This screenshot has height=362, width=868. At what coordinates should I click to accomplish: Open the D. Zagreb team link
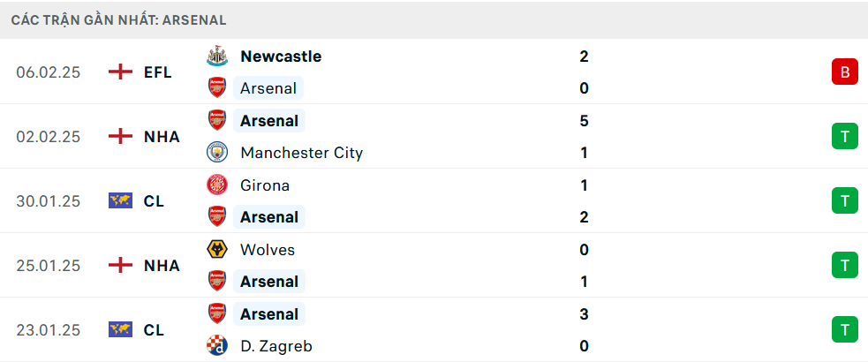pos(276,346)
